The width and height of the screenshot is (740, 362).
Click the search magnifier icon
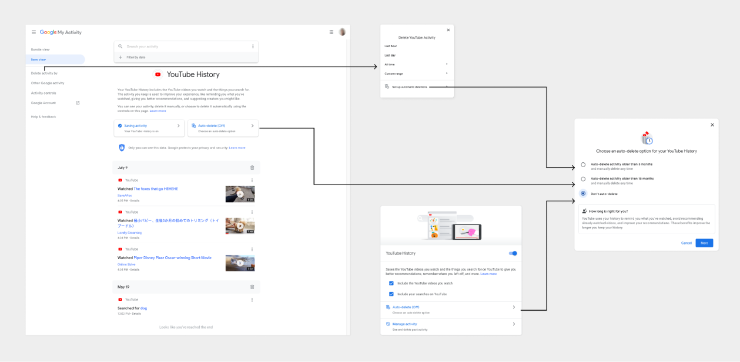pyautogui.click(x=120, y=46)
